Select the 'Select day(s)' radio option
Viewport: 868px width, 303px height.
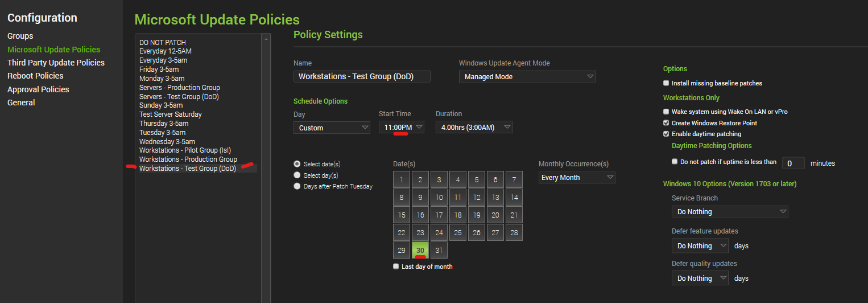297,175
